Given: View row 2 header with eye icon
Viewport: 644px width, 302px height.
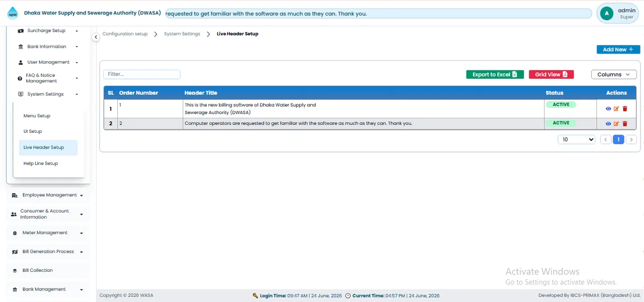Looking at the screenshot, I should 608,124.
